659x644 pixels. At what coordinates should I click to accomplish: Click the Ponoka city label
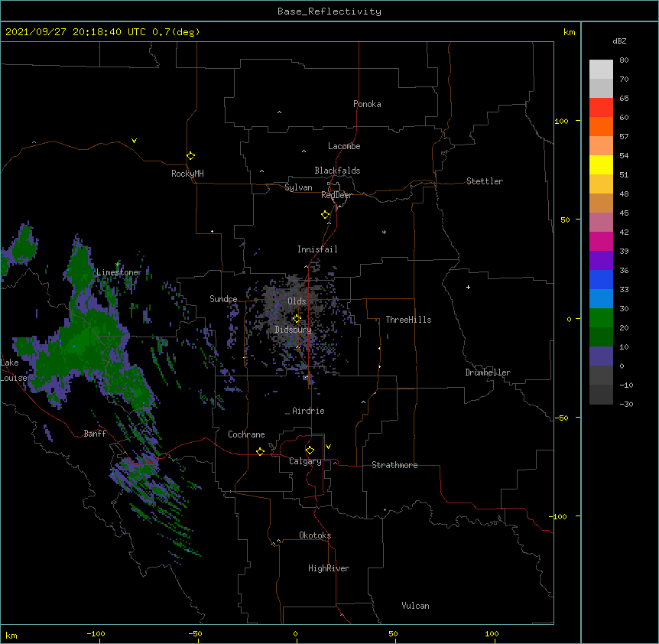coord(367,104)
